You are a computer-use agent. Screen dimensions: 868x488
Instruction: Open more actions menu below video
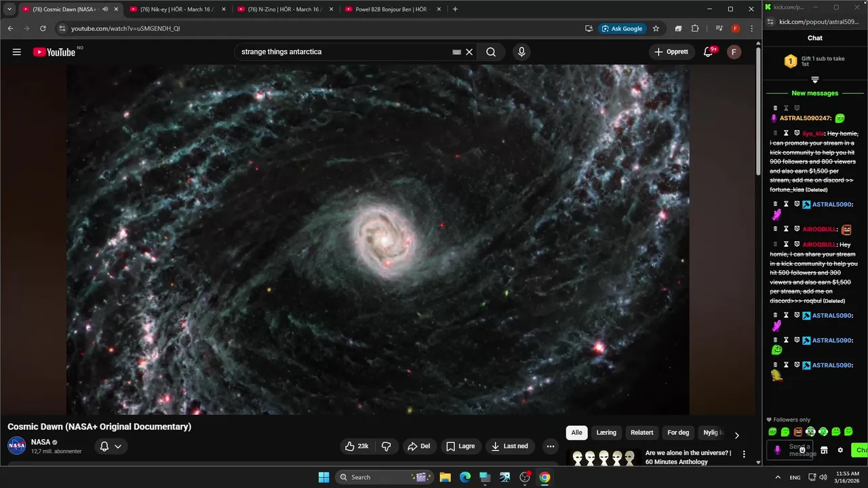click(550, 446)
